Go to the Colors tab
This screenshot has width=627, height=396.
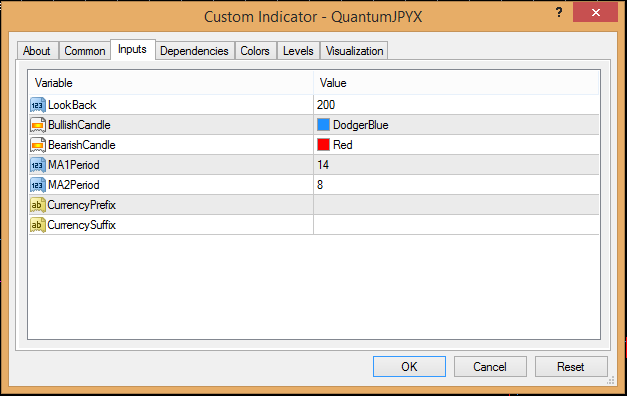[x=255, y=51]
